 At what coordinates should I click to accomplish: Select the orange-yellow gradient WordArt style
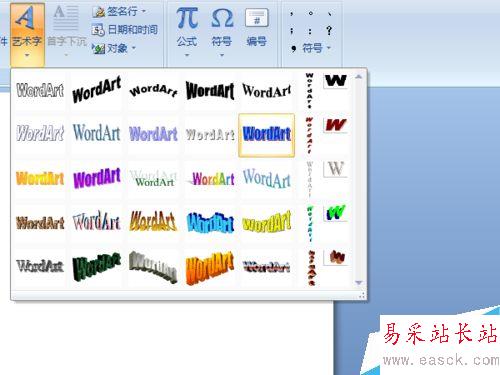coord(40,179)
